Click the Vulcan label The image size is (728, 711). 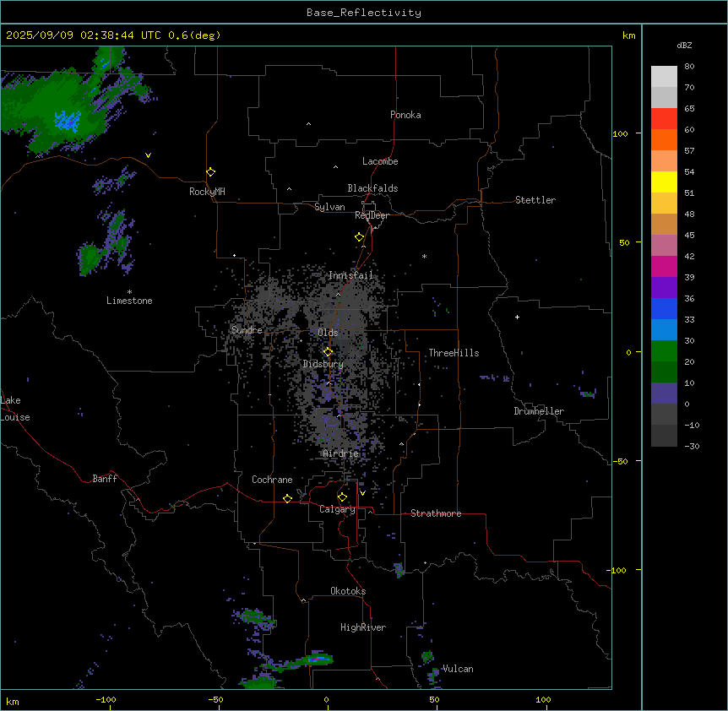[x=458, y=669]
